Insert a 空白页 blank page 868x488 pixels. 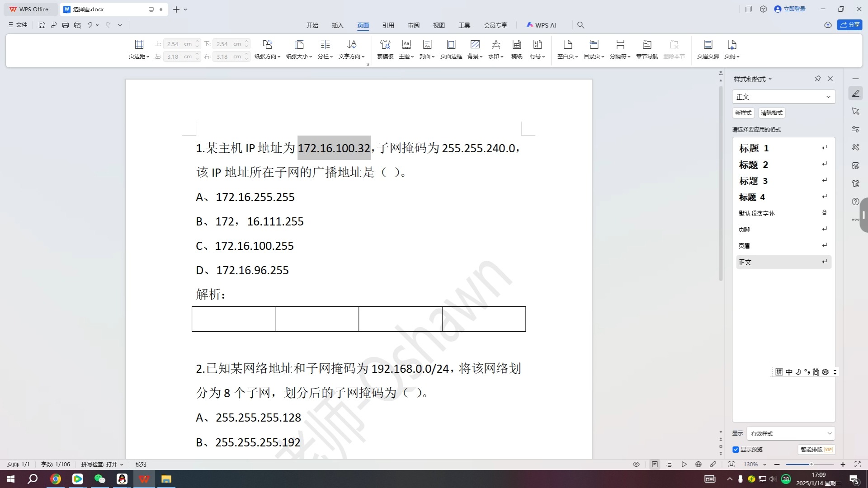566,49
